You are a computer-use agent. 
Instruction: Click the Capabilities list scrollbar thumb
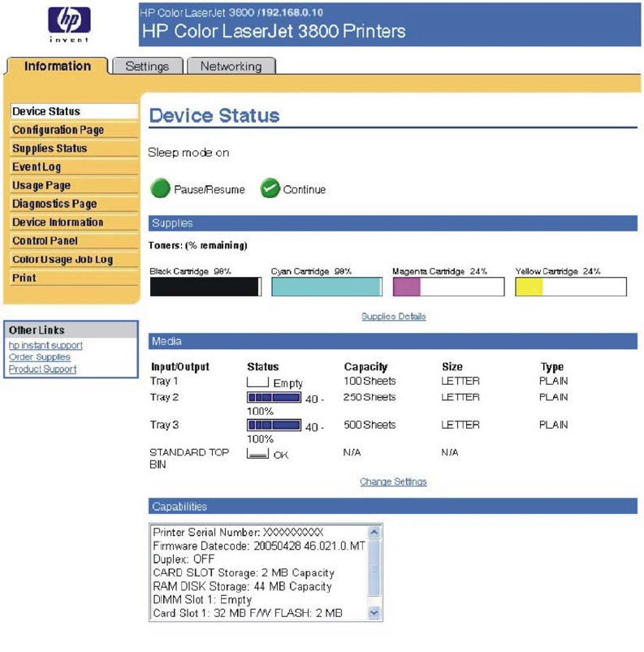pyautogui.click(x=374, y=568)
